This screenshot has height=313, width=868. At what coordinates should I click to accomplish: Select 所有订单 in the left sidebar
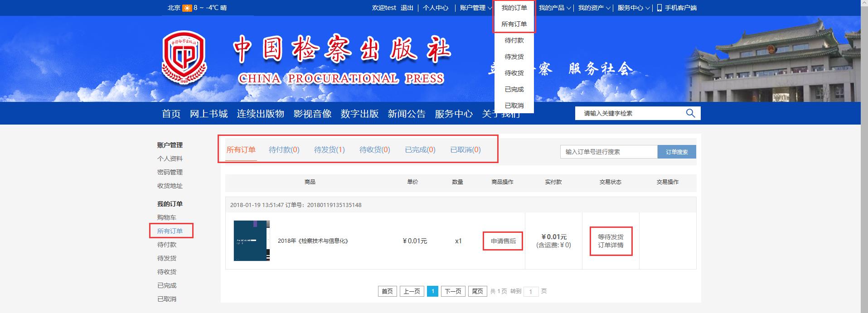click(x=170, y=231)
